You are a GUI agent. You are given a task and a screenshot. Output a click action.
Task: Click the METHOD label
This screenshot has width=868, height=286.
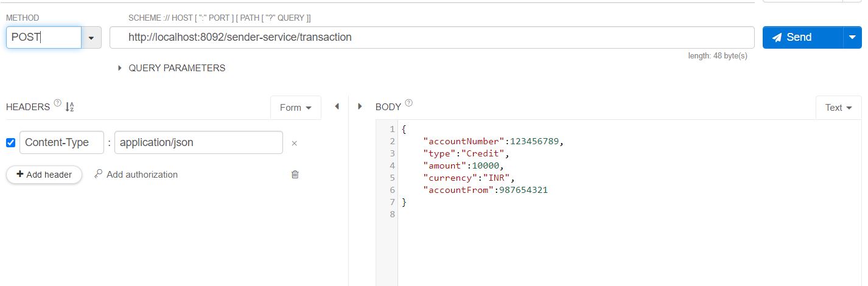pos(23,18)
